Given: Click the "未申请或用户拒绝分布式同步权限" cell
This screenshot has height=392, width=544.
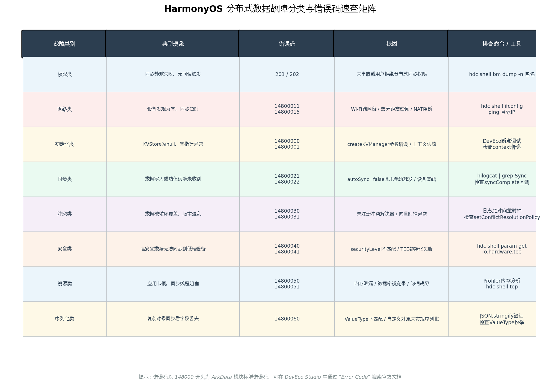Looking at the screenshot, I should pyautogui.click(x=392, y=74).
